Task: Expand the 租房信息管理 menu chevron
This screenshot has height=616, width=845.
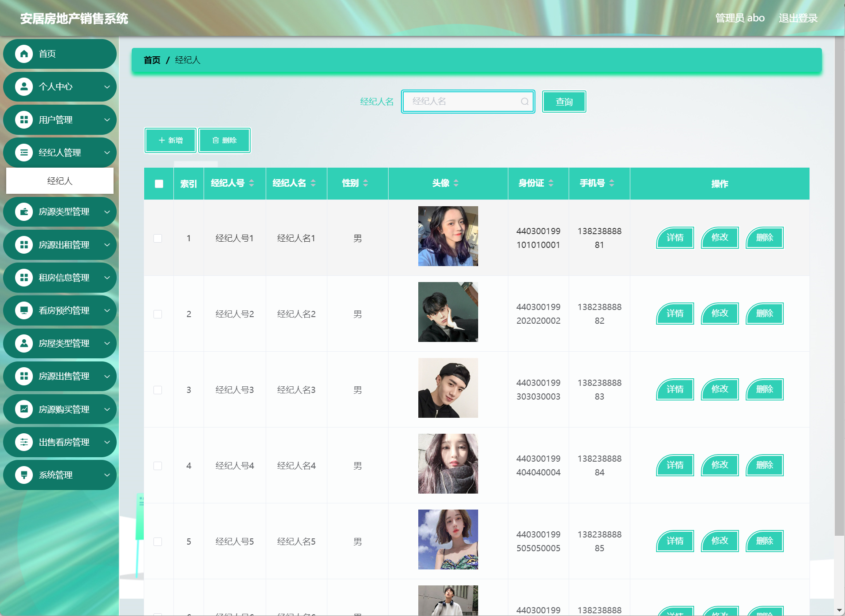Action: pyautogui.click(x=107, y=278)
